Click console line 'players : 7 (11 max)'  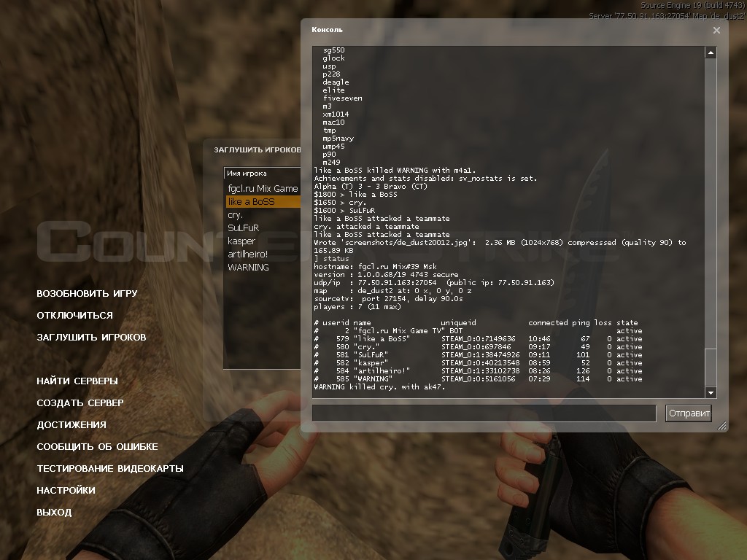[x=357, y=307]
